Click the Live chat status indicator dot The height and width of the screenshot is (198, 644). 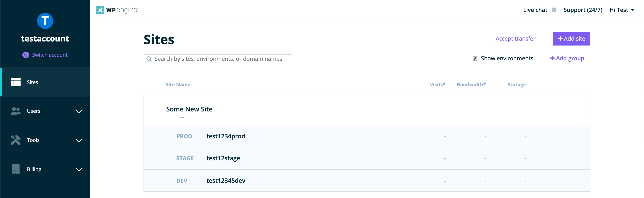click(x=554, y=10)
